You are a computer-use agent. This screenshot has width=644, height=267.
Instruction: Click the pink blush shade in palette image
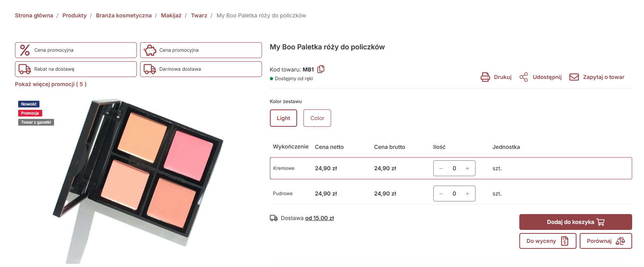pos(188,155)
